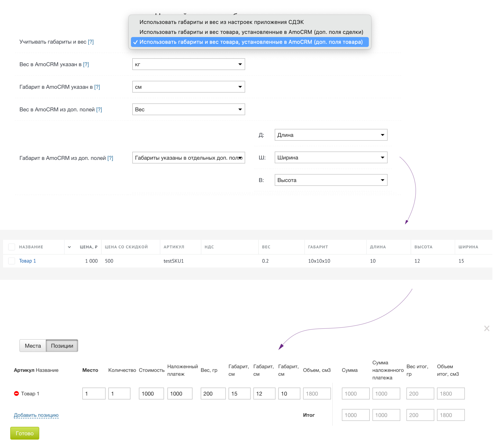Check the select-all checkbox in table header

click(12, 247)
